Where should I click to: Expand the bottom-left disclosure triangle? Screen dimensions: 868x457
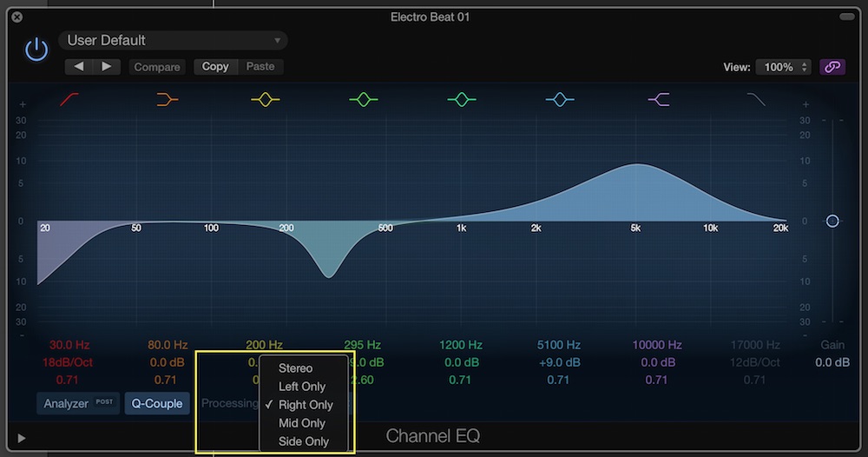pyautogui.click(x=22, y=438)
